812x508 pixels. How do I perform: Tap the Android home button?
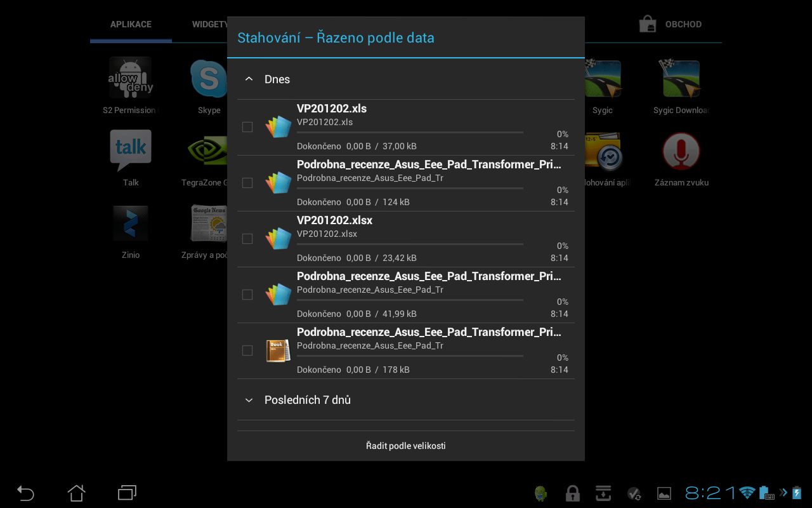point(76,493)
